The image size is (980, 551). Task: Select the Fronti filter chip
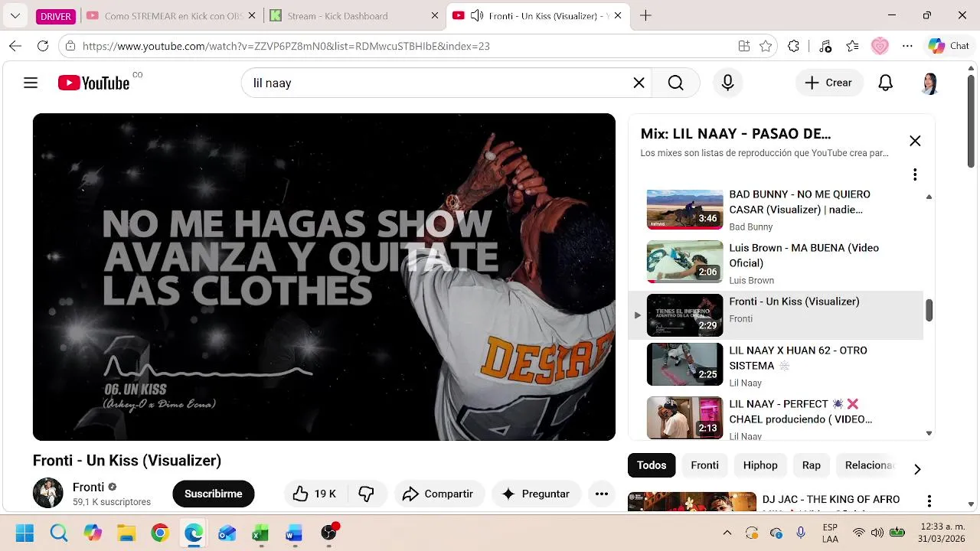704,465
